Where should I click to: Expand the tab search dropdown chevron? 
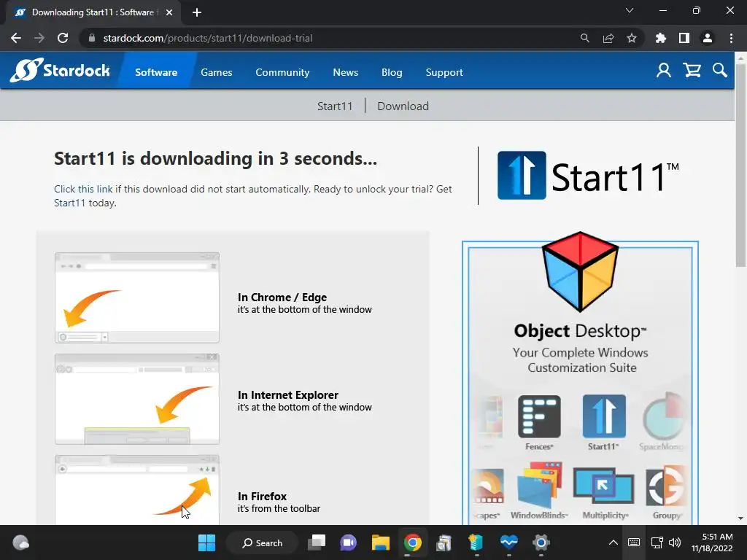pyautogui.click(x=630, y=10)
